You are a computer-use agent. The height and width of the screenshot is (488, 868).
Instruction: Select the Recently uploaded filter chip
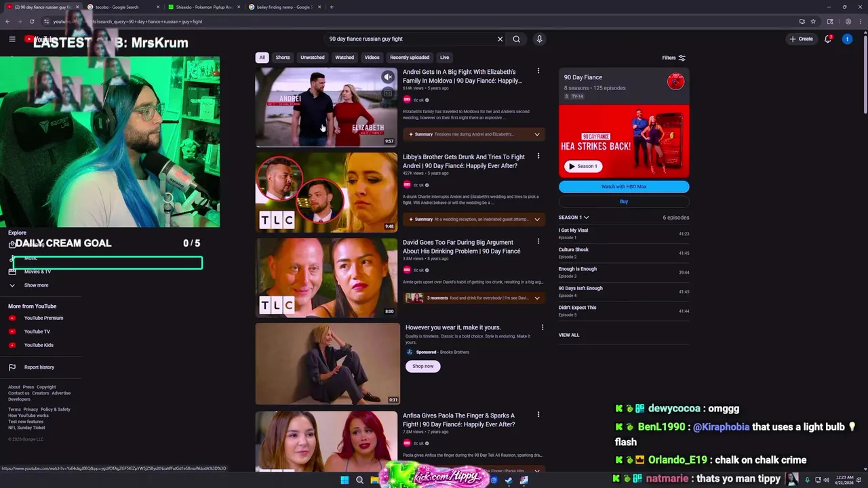[x=410, y=58]
